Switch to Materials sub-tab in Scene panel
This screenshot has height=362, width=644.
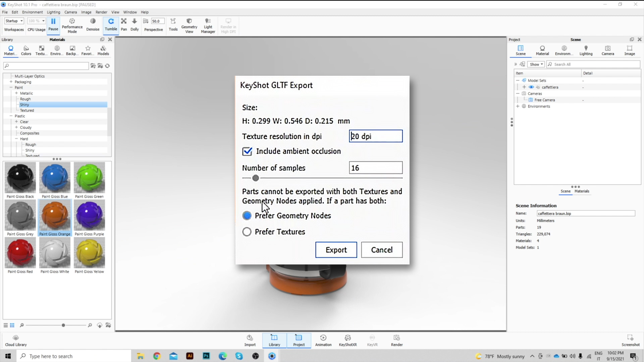pyautogui.click(x=582, y=191)
